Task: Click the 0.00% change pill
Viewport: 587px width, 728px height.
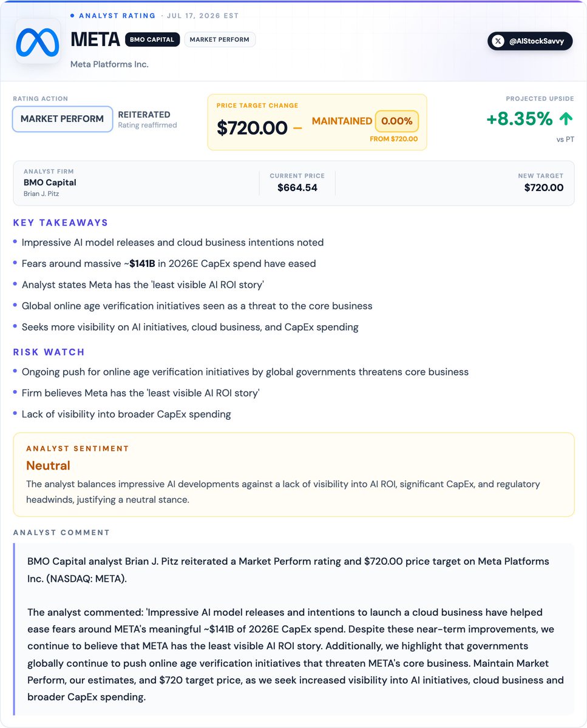Action: pos(397,121)
